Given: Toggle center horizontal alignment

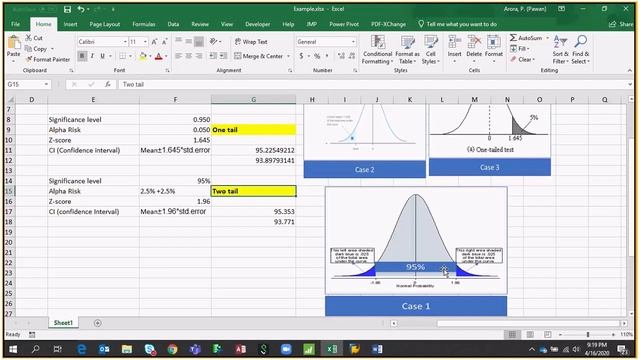Looking at the screenshot, I should click(x=188, y=56).
